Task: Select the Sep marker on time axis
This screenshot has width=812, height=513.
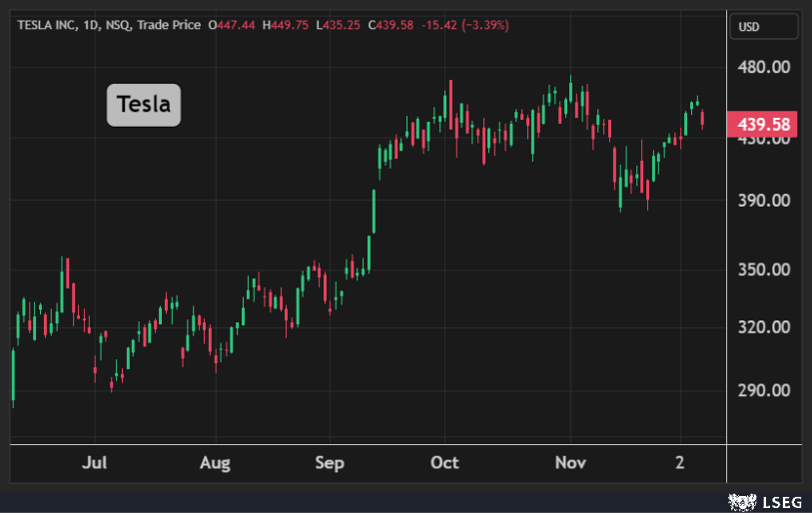Action: coord(330,463)
